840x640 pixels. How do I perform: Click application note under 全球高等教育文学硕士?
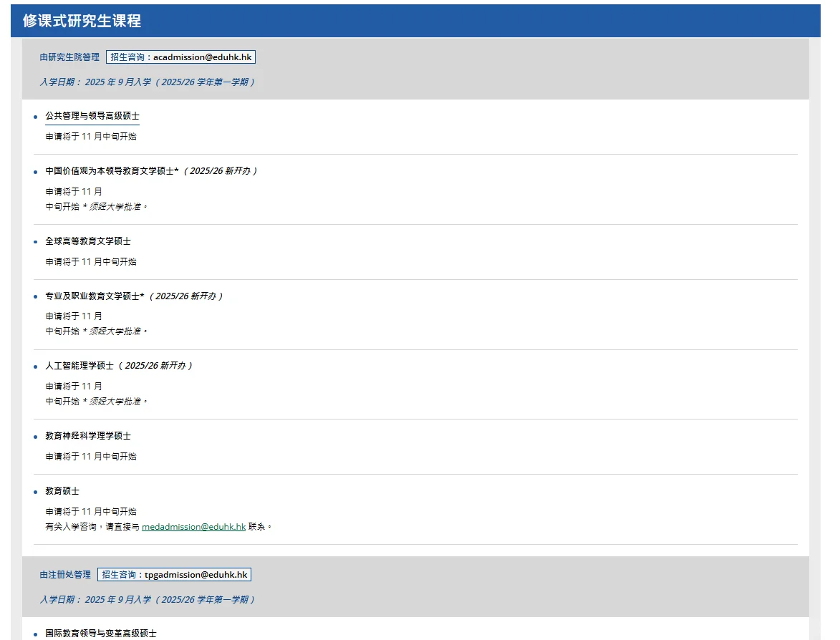(x=90, y=262)
